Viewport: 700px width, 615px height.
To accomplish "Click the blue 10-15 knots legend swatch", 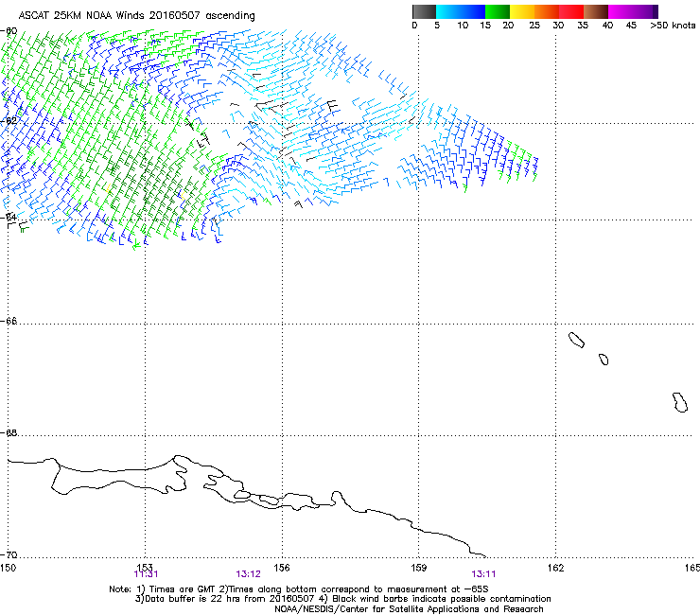I will [473, 11].
